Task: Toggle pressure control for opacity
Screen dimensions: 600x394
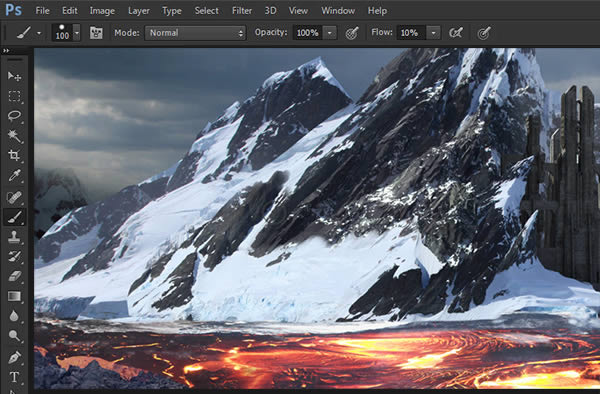Action: (x=352, y=33)
